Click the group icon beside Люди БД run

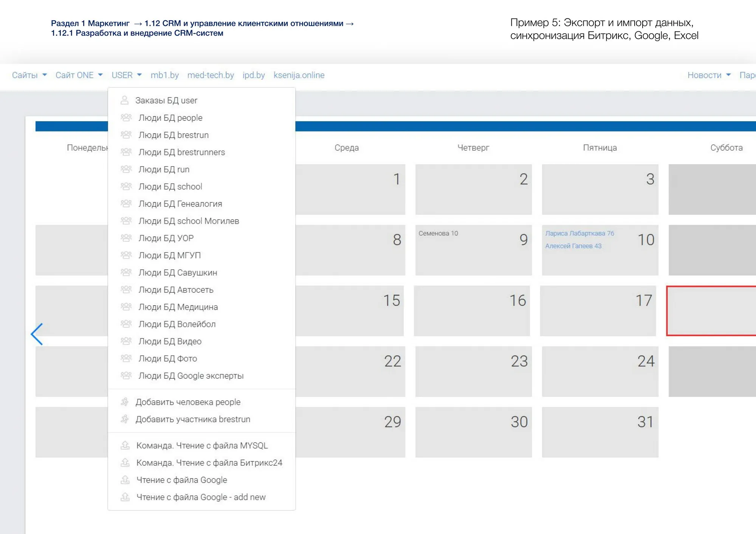pos(126,169)
